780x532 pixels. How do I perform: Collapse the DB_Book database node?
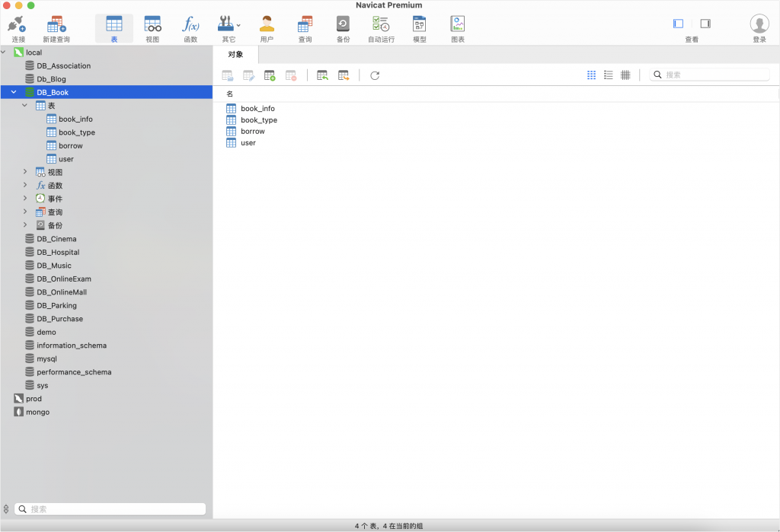[14, 92]
